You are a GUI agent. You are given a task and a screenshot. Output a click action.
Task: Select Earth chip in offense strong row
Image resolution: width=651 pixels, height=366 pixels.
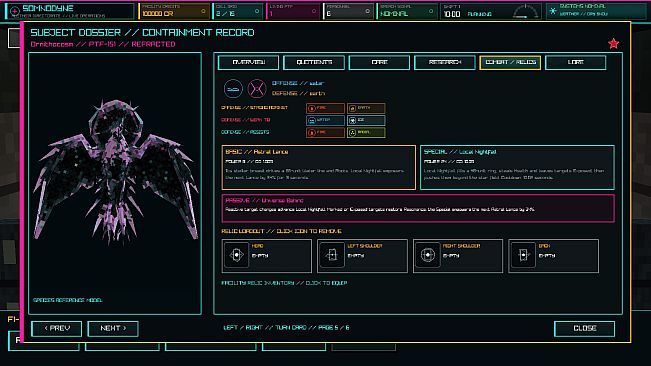pos(366,108)
